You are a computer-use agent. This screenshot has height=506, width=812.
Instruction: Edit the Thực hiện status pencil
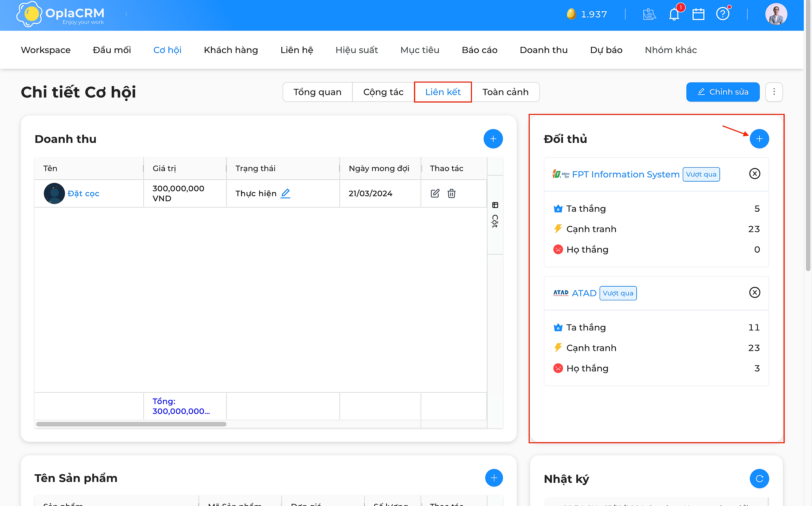(x=285, y=193)
